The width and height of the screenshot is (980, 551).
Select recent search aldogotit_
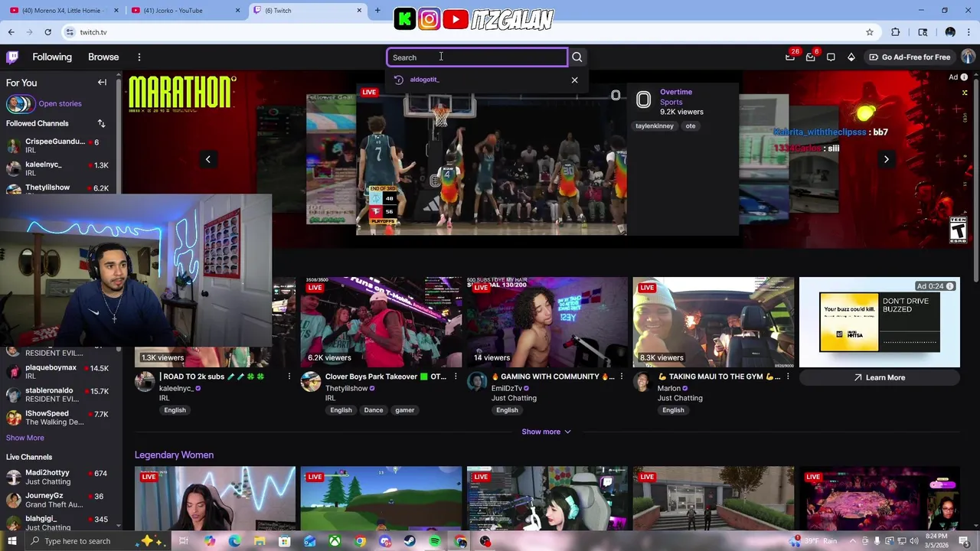pos(424,80)
